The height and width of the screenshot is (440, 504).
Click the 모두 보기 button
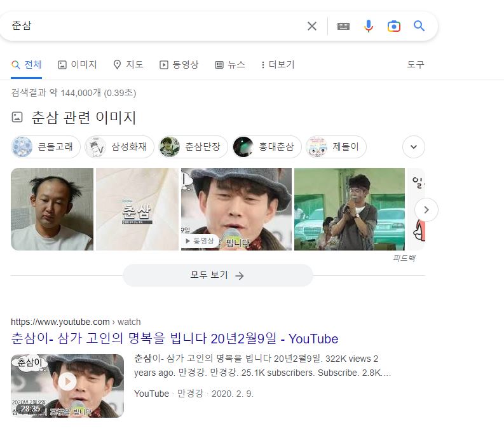217,275
